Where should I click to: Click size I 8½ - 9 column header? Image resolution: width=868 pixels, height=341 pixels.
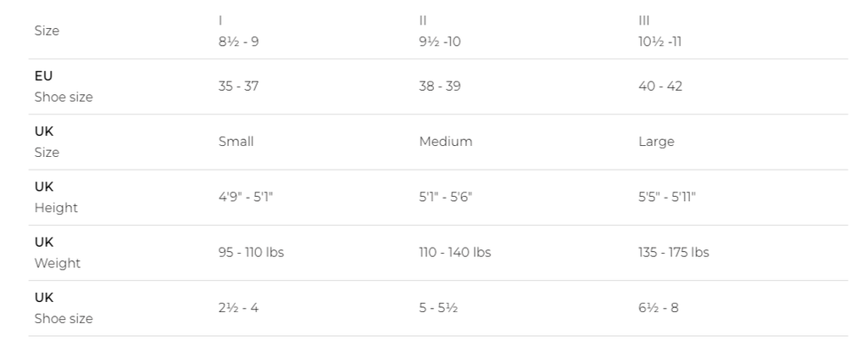coord(238,31)
